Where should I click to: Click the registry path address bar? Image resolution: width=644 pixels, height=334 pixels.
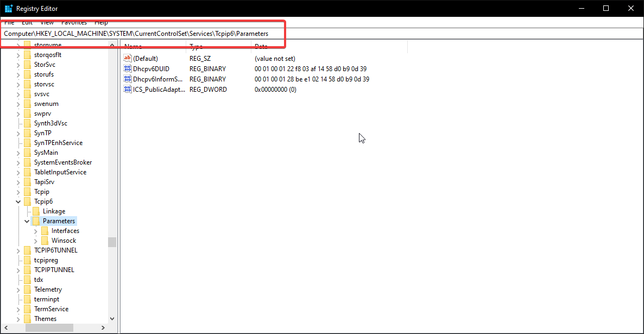coord(322,34)
